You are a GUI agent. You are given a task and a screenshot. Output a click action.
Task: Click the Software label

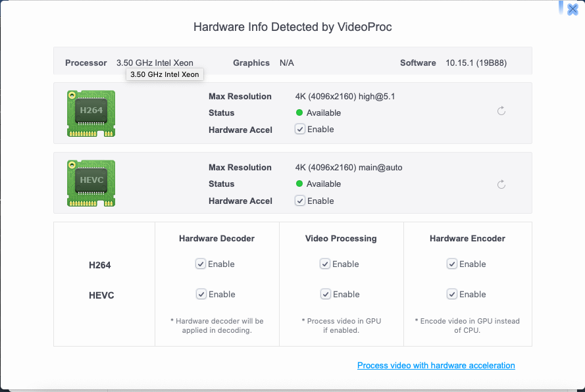(x=418, y=62)
